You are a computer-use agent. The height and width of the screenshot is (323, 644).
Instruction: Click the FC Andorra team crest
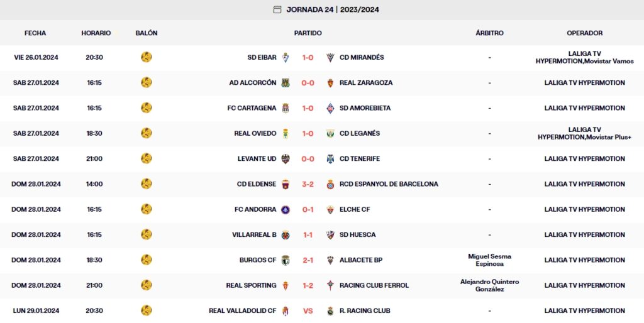pos(286,210)
